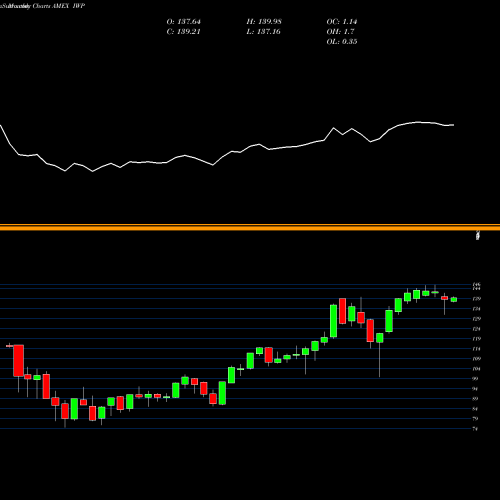500x500 pixels.
Task: Select the high value 'H: 139.98'
Action: [x=264, y=22]
